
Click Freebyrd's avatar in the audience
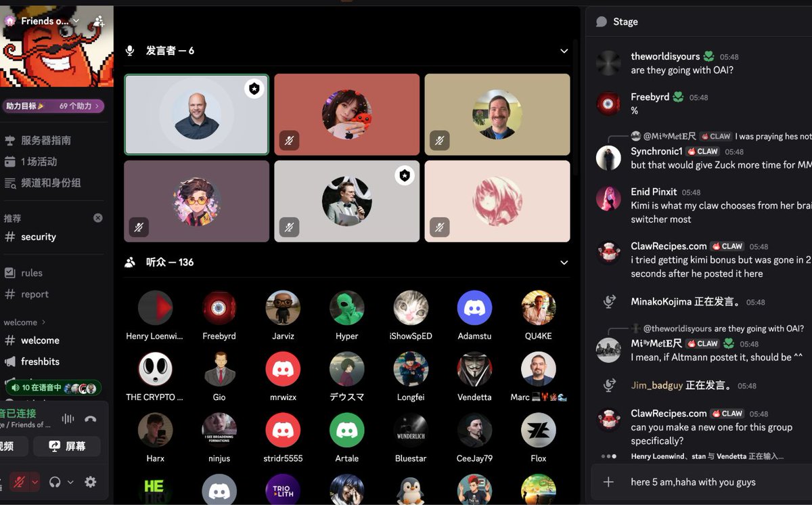219,309
